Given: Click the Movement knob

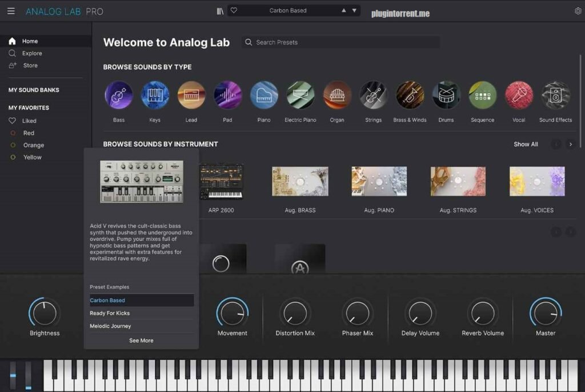Looking at the screenshot, I should (x=232, y=313).
